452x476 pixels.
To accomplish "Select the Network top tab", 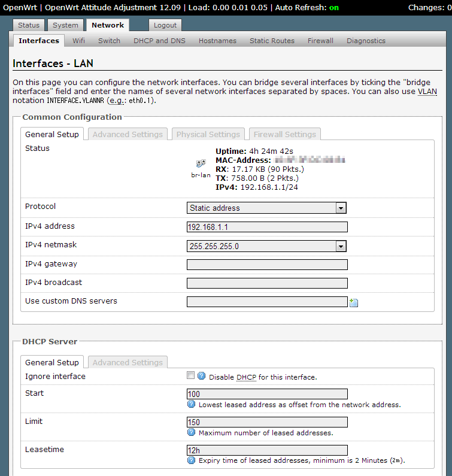I will click(x=108, y=25).
